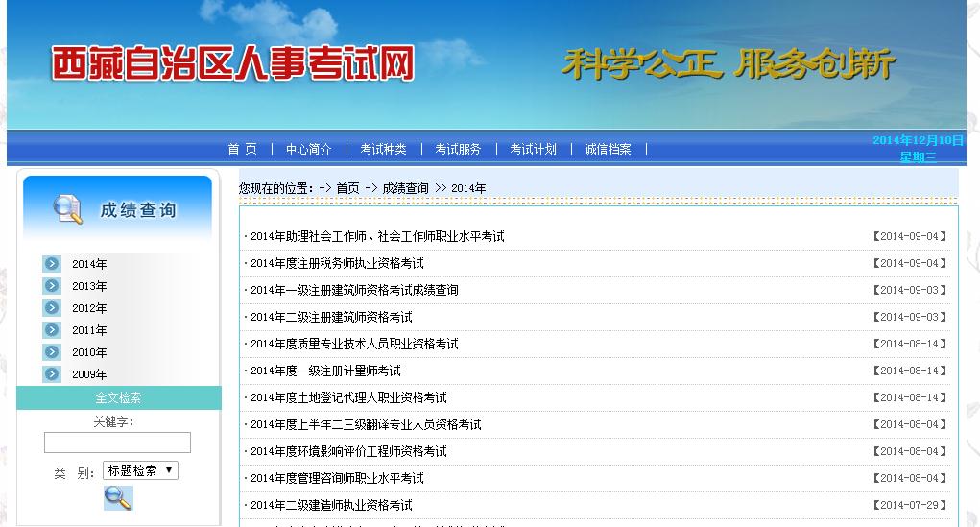Open the 标题检索 category dropdown
This screenshot has height=527, width=980.
[140, 470]
